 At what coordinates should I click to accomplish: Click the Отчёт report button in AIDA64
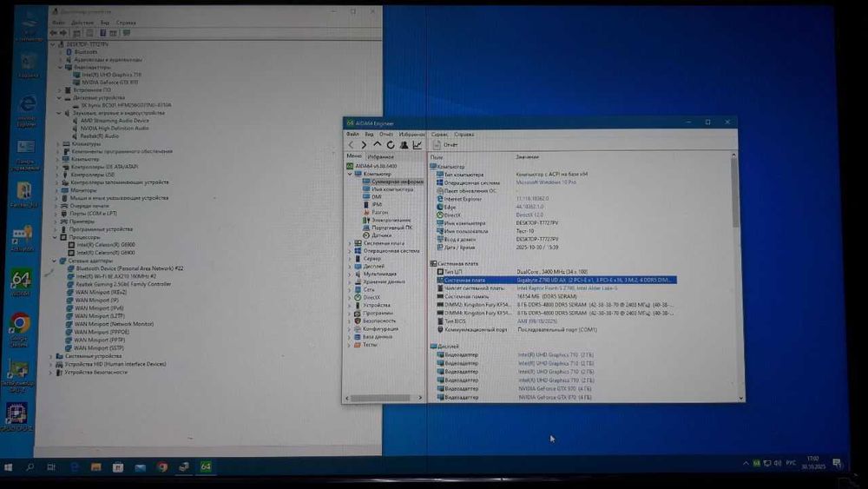click(x=445, y=145)
